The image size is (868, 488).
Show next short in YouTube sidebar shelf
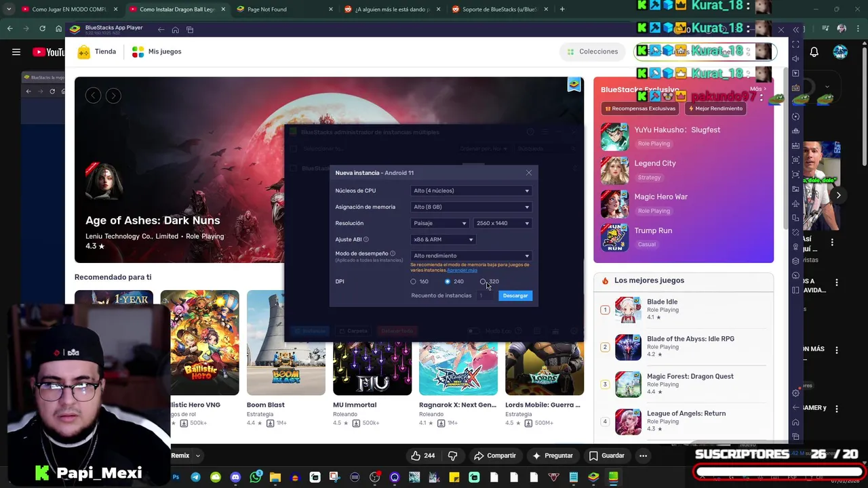838,195
